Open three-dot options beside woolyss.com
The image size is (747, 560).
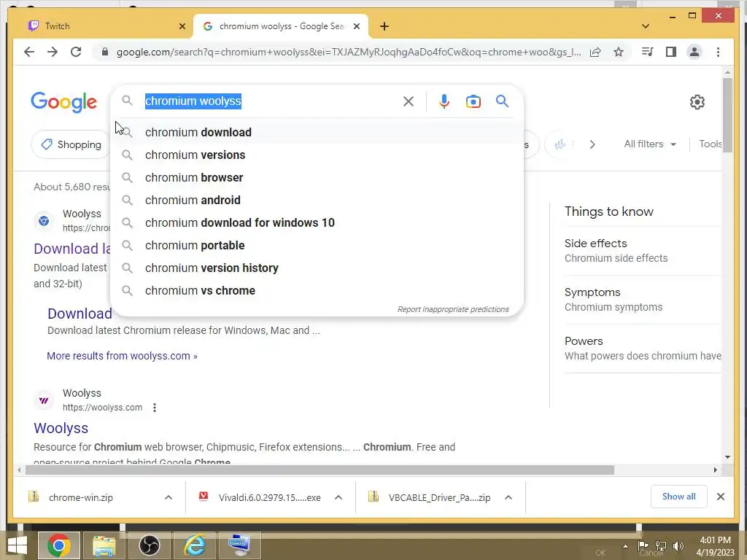[155, 408]
